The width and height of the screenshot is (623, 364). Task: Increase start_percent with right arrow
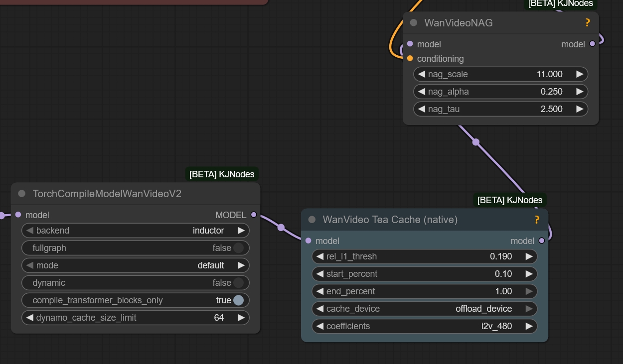[x=529, y=274]
